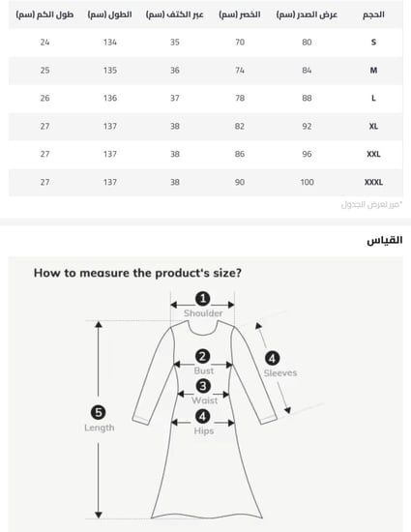411x532 pixels.
Task: Click the عرض الصدر (سم) column header
Action: [x=307, y=15]
